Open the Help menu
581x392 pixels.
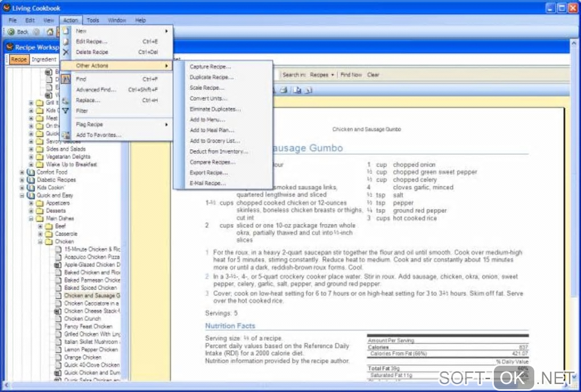140,21
